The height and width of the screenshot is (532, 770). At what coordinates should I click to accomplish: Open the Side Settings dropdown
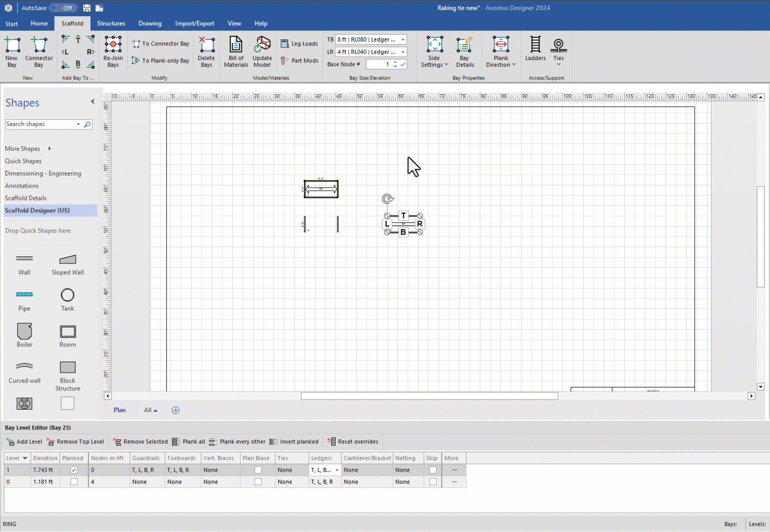(x=434, y=52)
